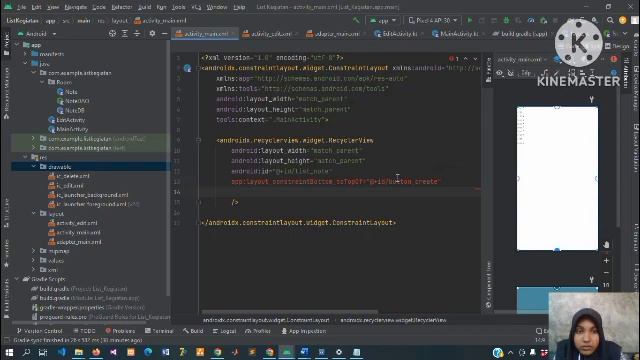This screenshot has width=640, height=360.
Task: Open the Build menu
Action: click(144, 7)
